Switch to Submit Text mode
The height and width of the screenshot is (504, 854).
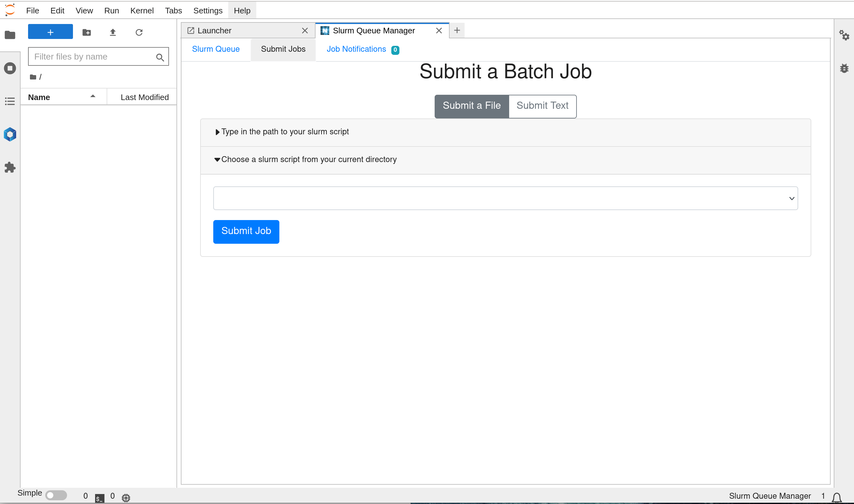tap(542, 106)
